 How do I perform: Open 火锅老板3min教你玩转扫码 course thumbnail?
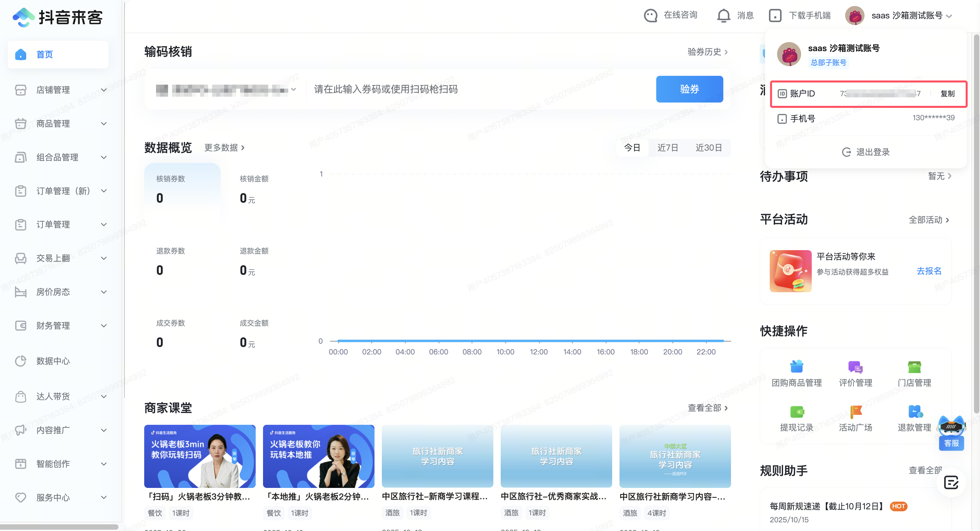click(x=200, y=456)
